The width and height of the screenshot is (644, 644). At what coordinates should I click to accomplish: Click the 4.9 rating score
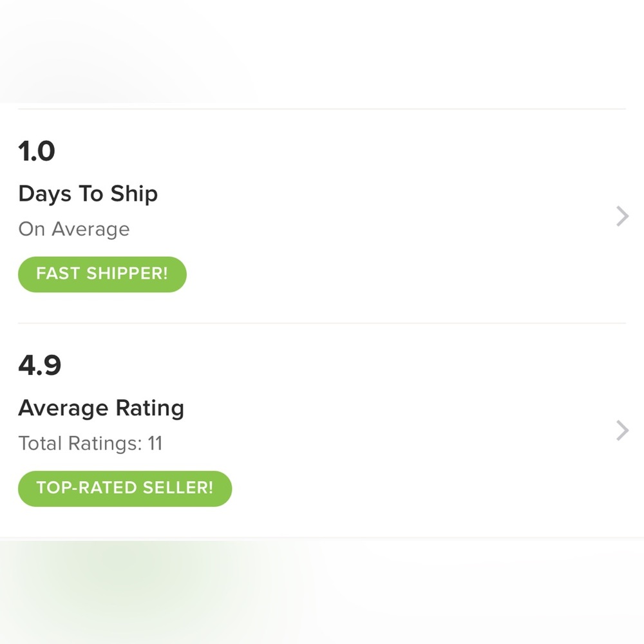pyautogui.click(x=39, y=366)
